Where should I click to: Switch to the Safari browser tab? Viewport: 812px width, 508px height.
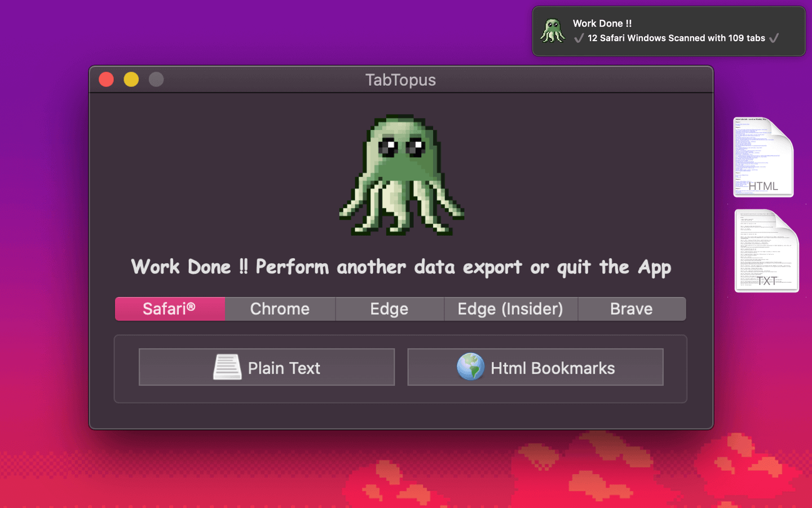point(170,309)
